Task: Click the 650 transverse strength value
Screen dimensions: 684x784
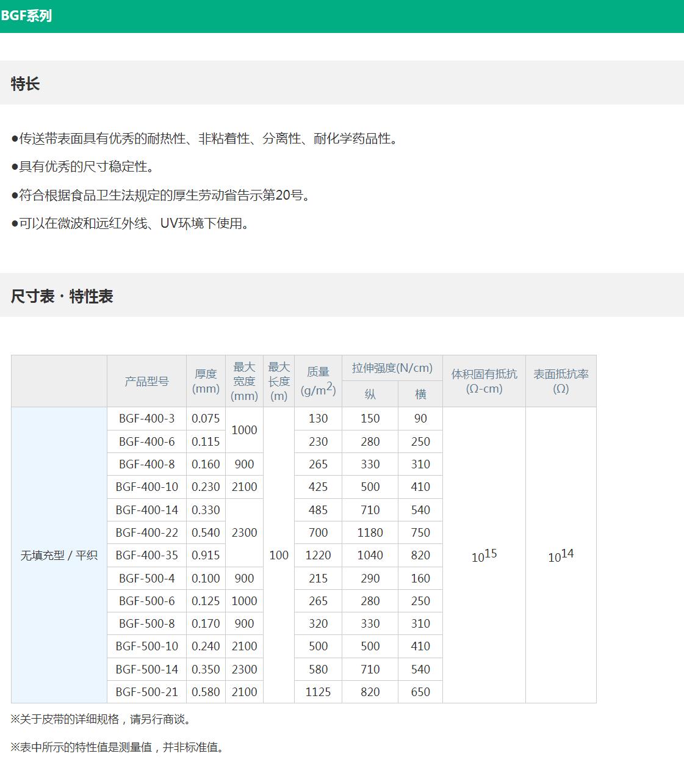Action: pos(420,692)
